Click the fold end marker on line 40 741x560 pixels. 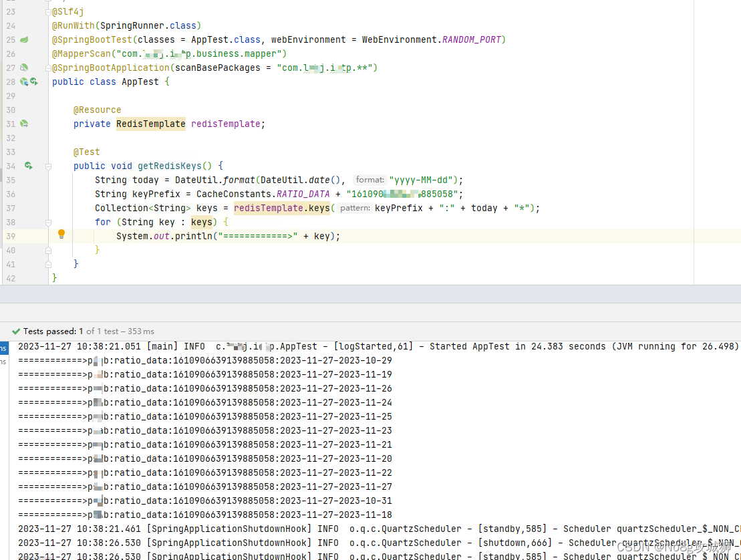coord(48,251)
